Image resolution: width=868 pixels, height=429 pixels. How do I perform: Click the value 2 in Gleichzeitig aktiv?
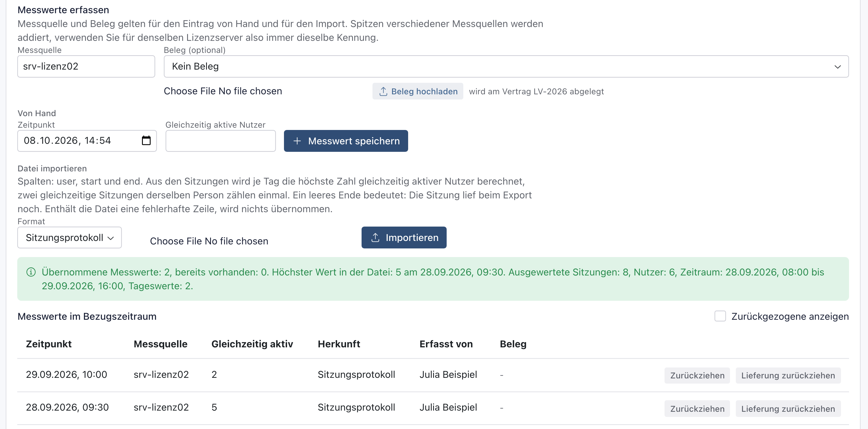coord(214,374)
